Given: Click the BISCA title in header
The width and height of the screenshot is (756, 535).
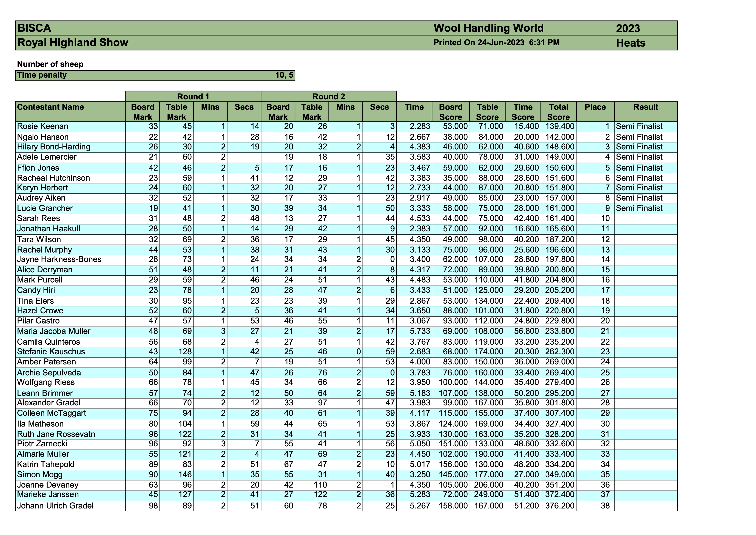Looking at the screenshot, I should pyautogui.click(x=34, y=28).
